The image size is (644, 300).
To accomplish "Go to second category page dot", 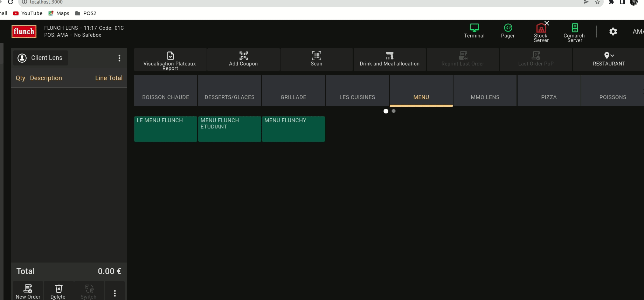I will (x=394, y=111).
